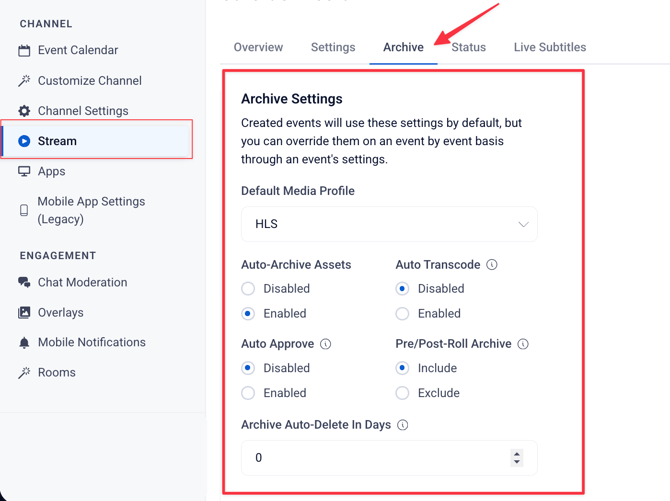Image resolution: width=670 pixels, height=501 pixels.
Task: Increase Archive Auto-Delete days with stepper arrow
Action: [517, 454]
